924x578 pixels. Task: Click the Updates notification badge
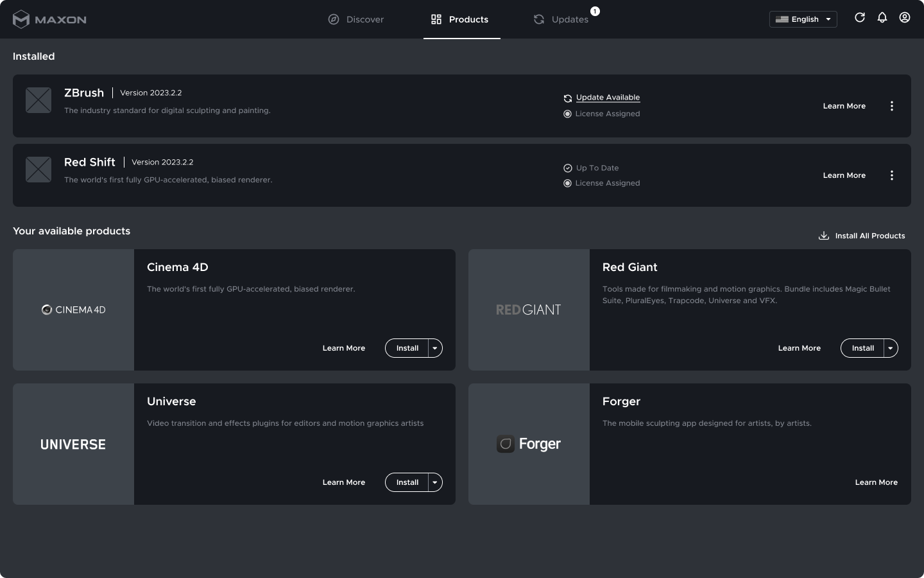click(x=595, y=11)
